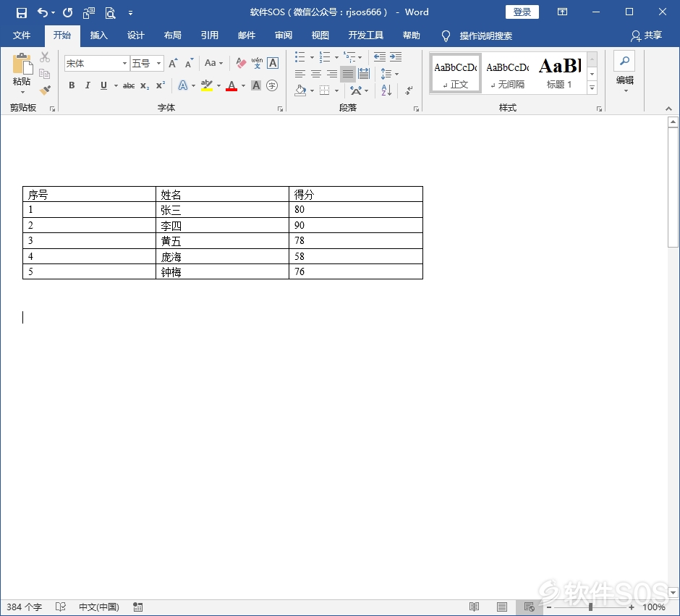The width and height of the screenshot is (680, 616).
Task: Toggle Superscript formatting
Action: click(161, 85)
